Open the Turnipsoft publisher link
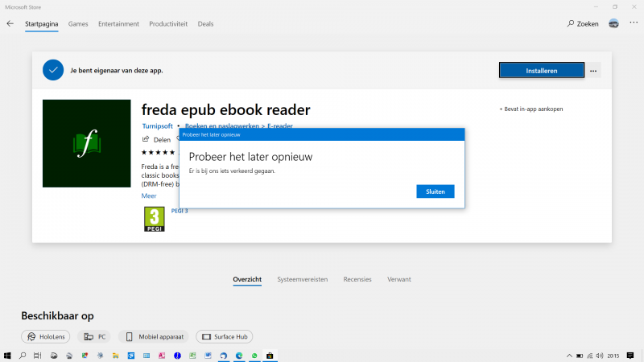644x362 pixels. click(157, 126)
